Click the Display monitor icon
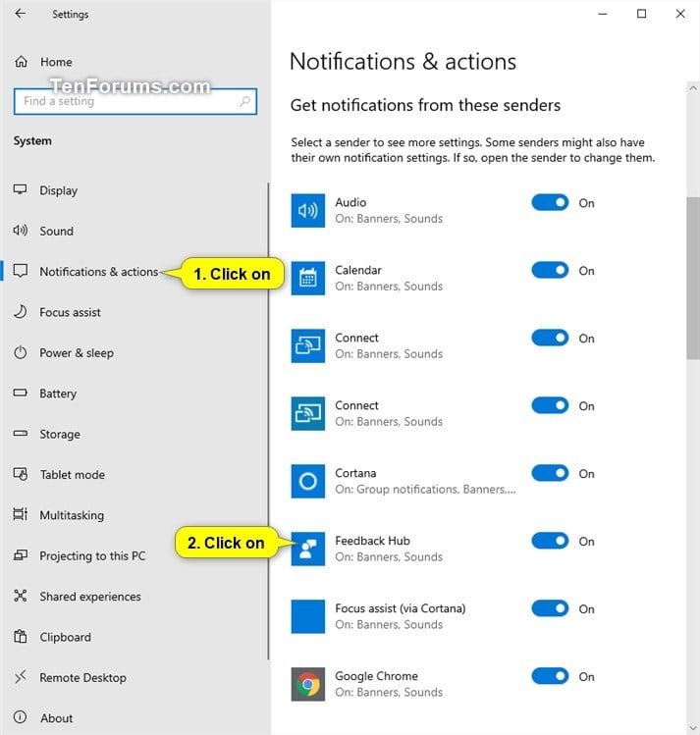The image size is (700, 735). 21,189
